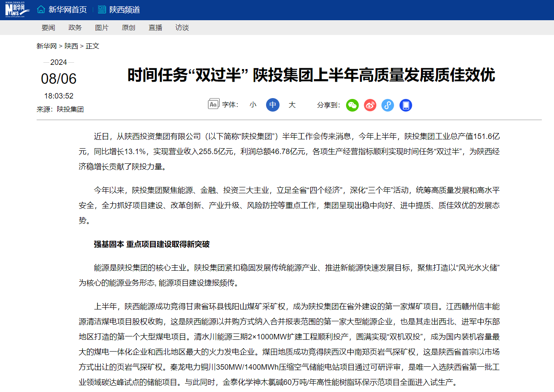The image size is (554, 392).
Task: Click the 陕西 breadcrumb link
Action: click(71, 46)
